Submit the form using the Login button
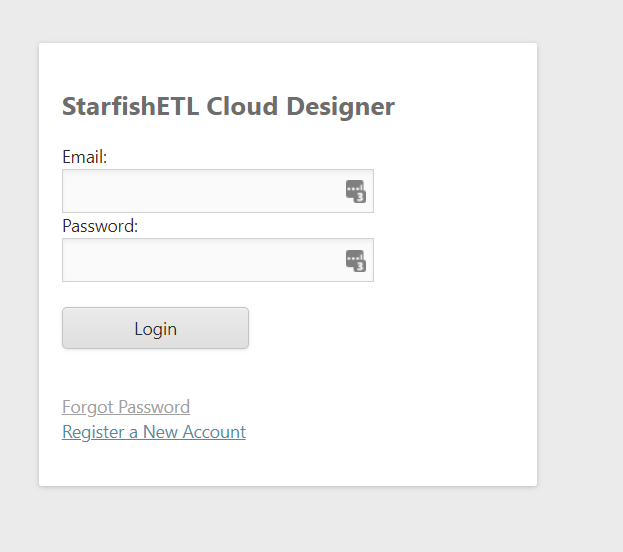Screen dimensions: 623x552 tap(155, 328)
